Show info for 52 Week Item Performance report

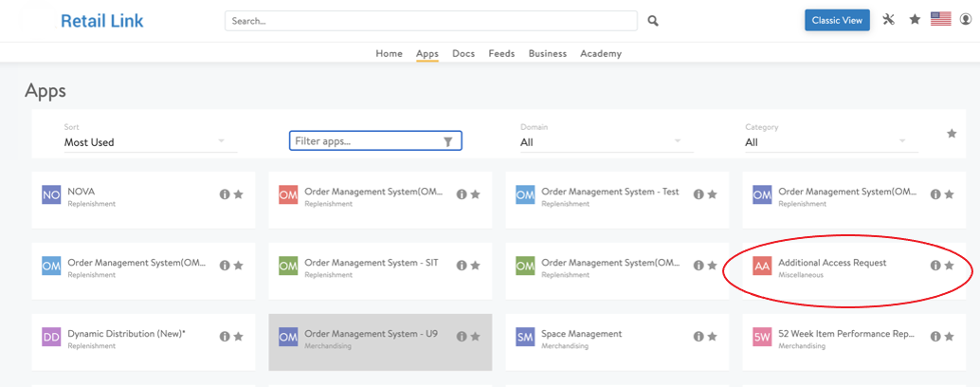click(x=935, y=337)
